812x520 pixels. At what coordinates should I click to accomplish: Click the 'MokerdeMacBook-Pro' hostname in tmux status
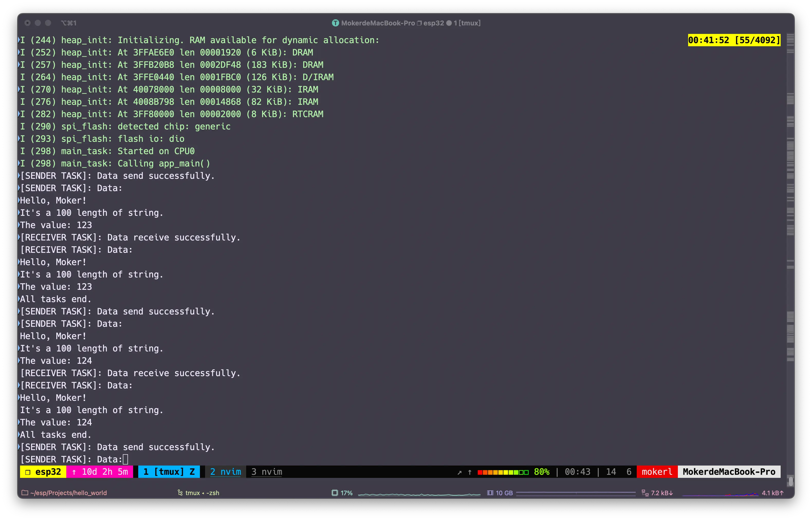click(x=729, y=472)
